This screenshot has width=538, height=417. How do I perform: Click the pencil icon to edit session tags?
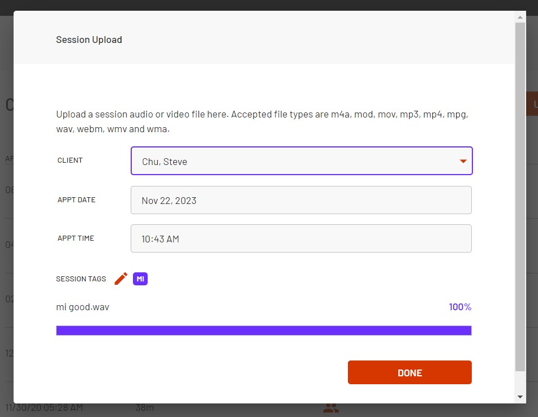point(121,279)
